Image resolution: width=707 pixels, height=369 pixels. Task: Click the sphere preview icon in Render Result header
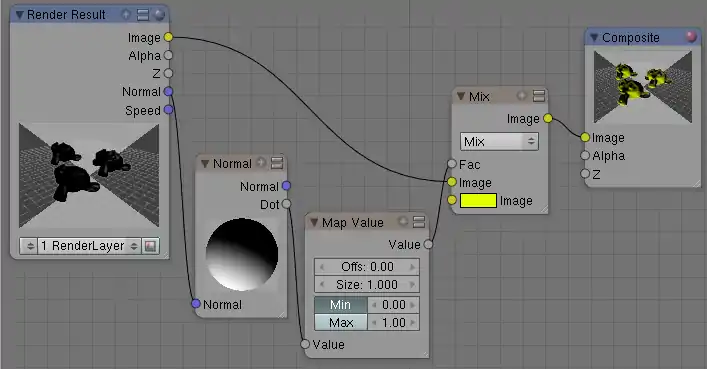pyautogui.click(x=160, y=15)
